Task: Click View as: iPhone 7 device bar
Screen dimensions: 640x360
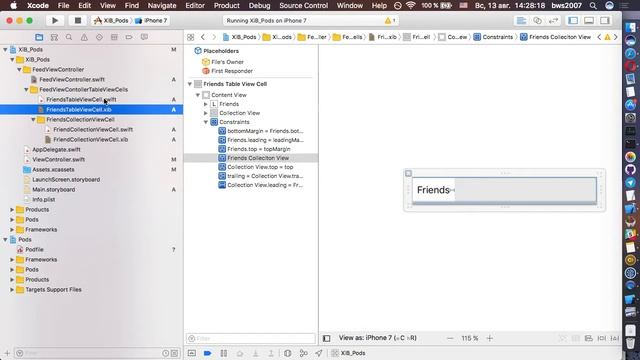Action: click(378, 338)
